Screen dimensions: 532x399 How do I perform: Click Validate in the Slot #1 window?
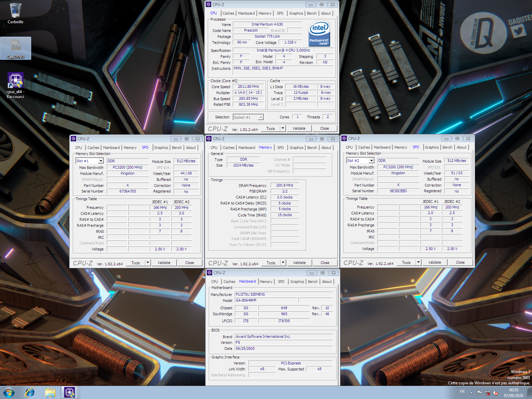[164, 263]
